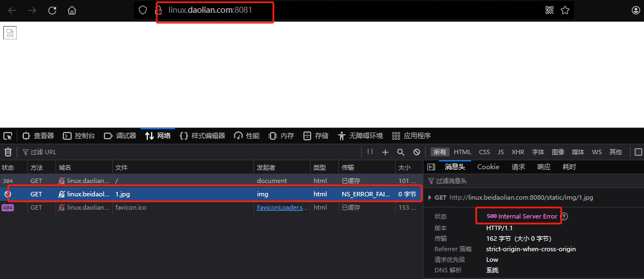The height and width of the screenshot is (279, 644).
Task: Open request blocking panel icon
Action: click(417, 152)
